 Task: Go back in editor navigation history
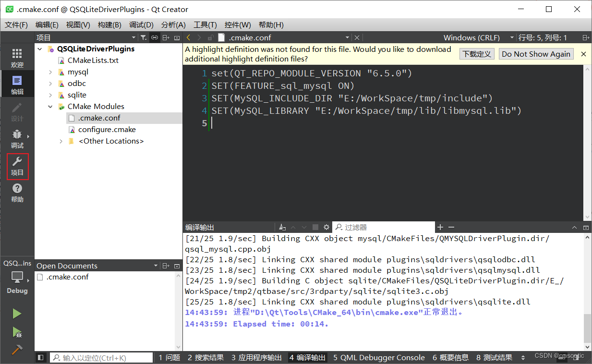pyautogui.click(x=188, y=37)
